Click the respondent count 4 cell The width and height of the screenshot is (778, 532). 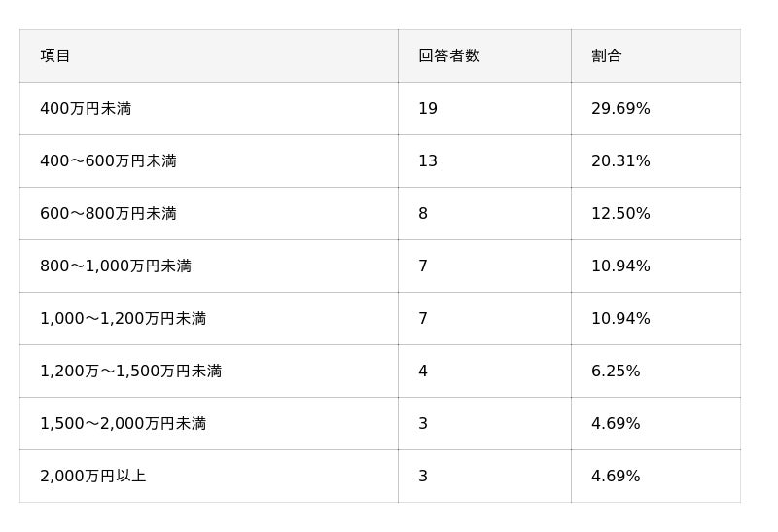(423, 372)
